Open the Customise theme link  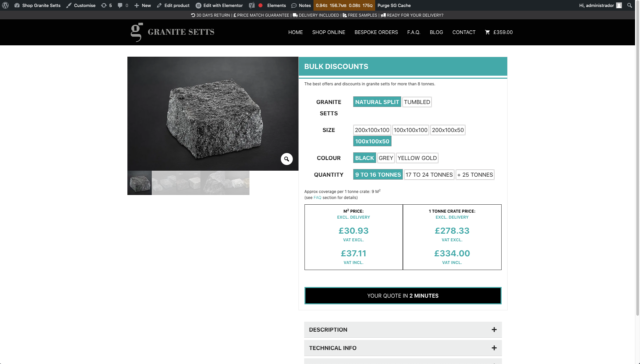81,5
